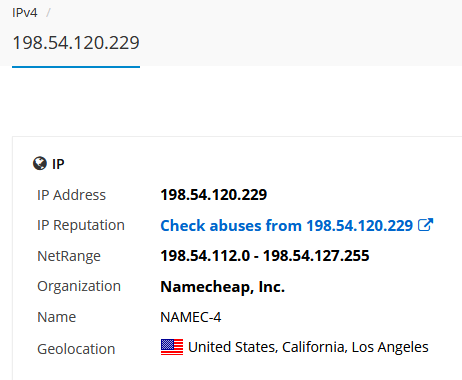Screen dimensions: 462x380
Task: Click the NetRange value 198.54.112.0 - 198.54.127.255
Action: [265, 256]
